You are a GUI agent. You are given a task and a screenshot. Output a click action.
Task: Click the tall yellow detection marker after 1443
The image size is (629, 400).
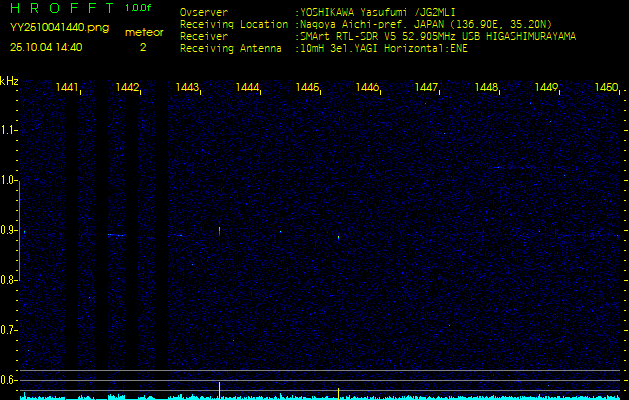[x=219, y=391]
